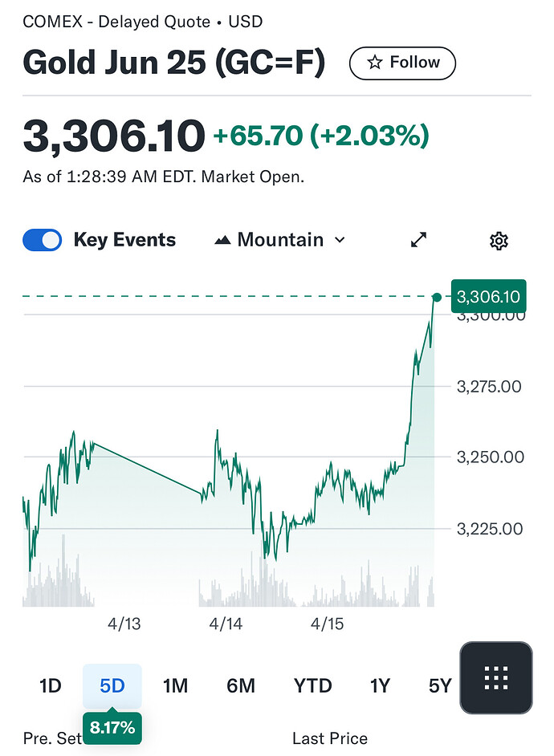Switch to 6M time range
Viewport: 554px width, 756px height.
(241, 685)
